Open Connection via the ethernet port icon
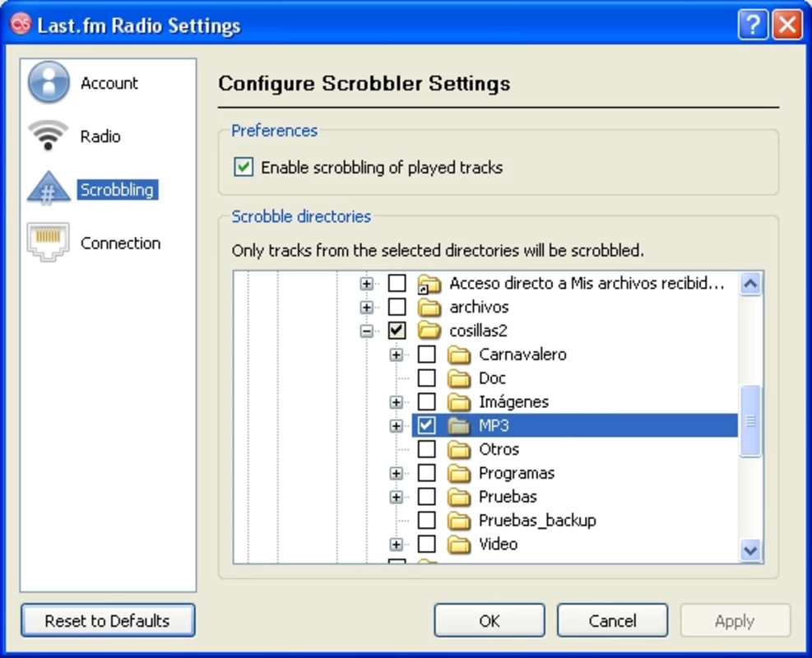Viewport: 812px width, 658px height. [x=48, y=243]
